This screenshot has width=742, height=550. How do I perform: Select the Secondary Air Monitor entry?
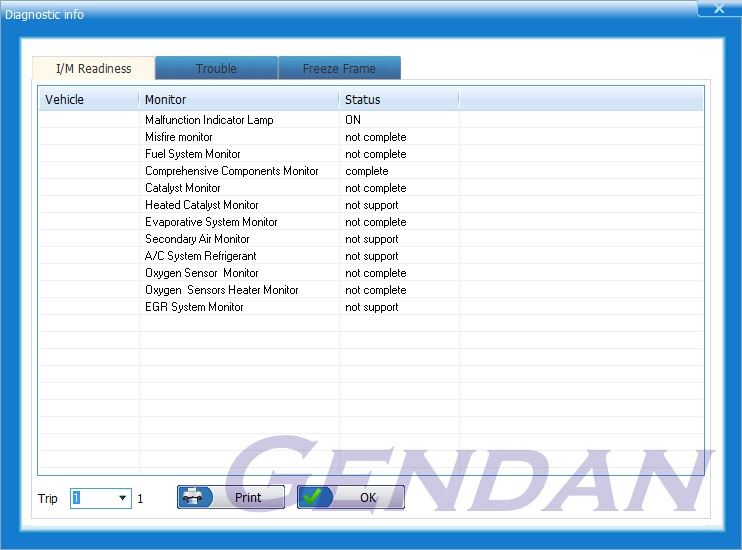click(197, 239)
